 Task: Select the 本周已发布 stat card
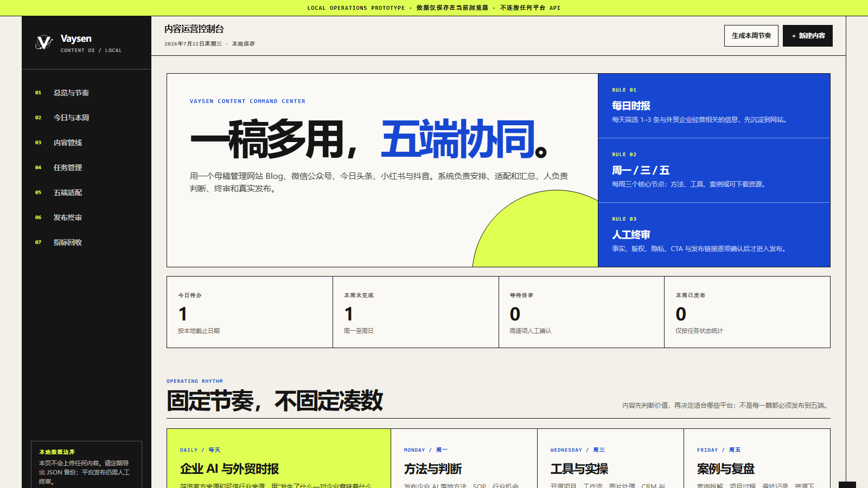tap(748, 312)
